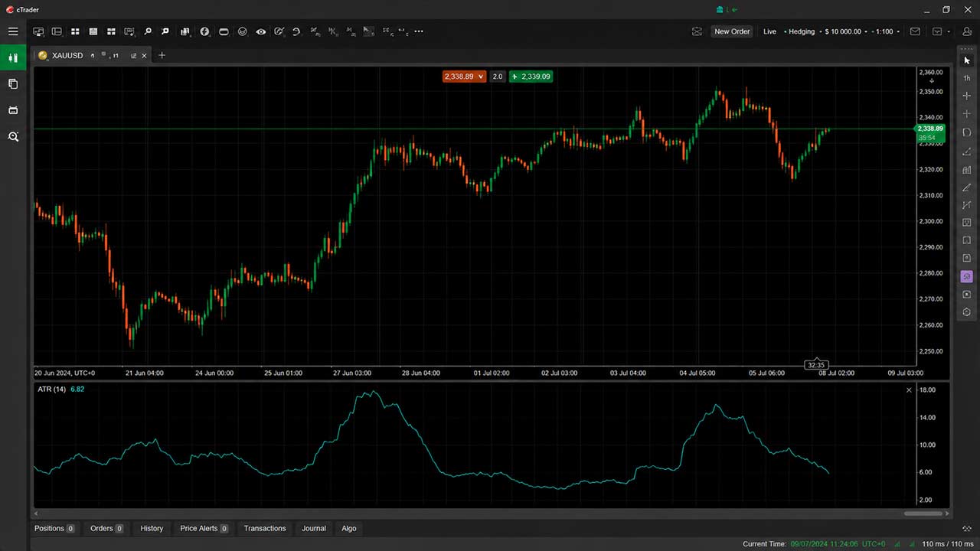980x551 pixels.
Task: Click the scrollbar right arrow
Action: click(x=947, y=514)
